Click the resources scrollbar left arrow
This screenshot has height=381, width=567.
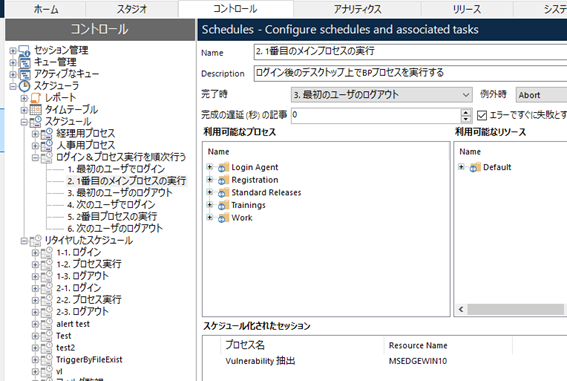click(461, 309)
